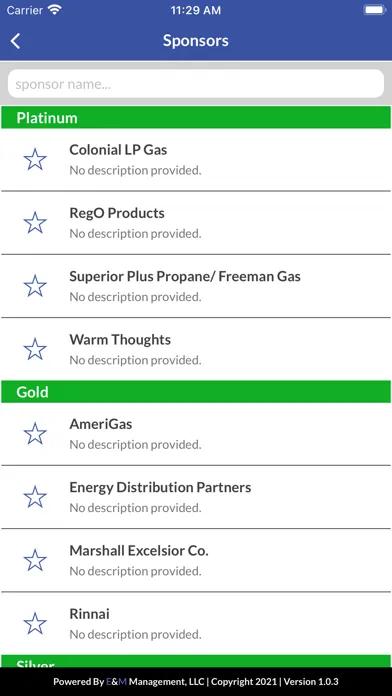Viewport: 392px width, 696px height.
Task: Favorite Colonial LP Gas with star
Action: click(x=35, y=160)
